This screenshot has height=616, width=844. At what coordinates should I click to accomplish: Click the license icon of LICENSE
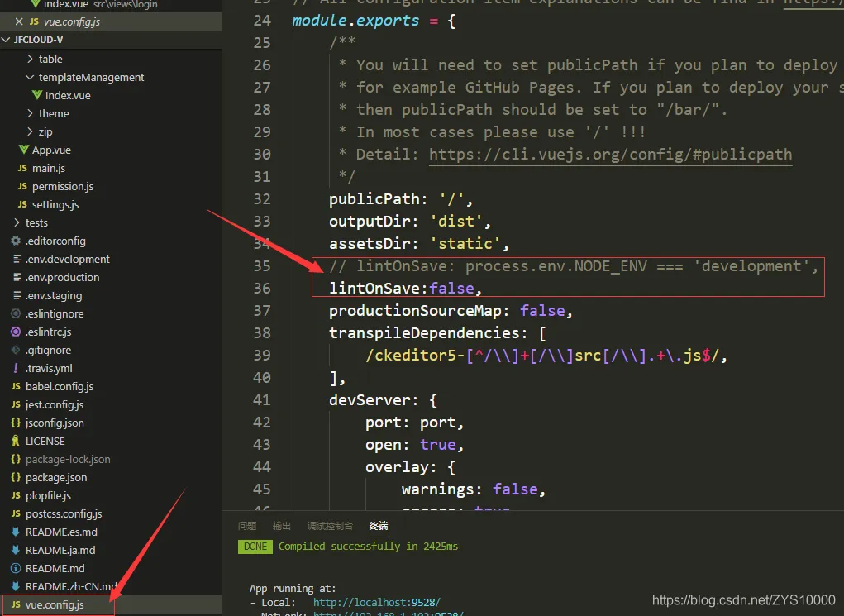(16, 441)
